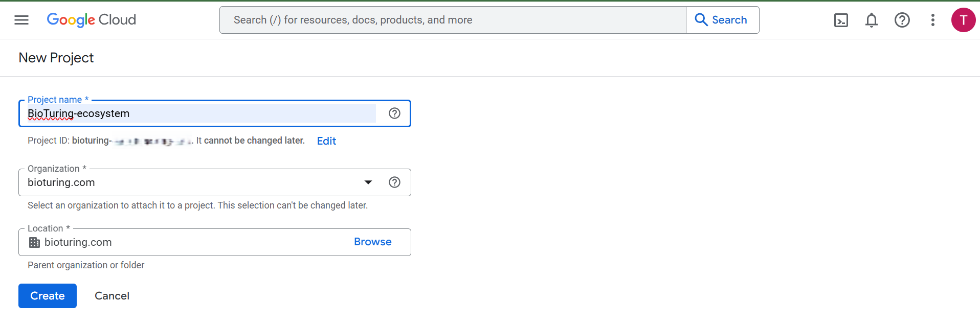Activate Cloud Shell terminal icon
This screenshot has height=325, width=980.
841,20
